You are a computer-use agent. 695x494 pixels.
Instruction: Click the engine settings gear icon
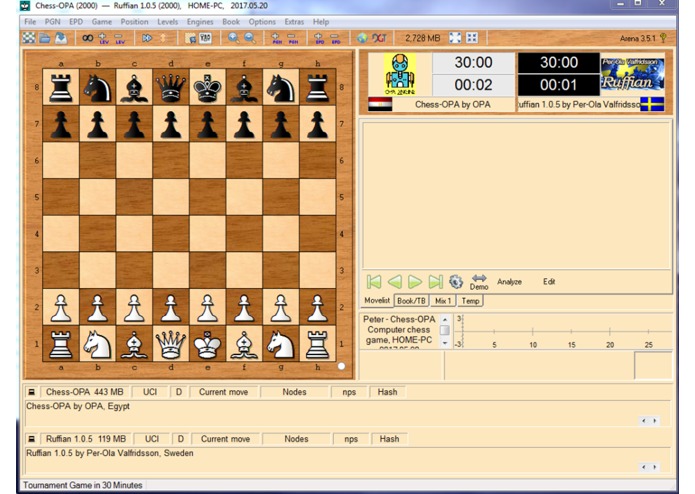click(x=456, y=282)
